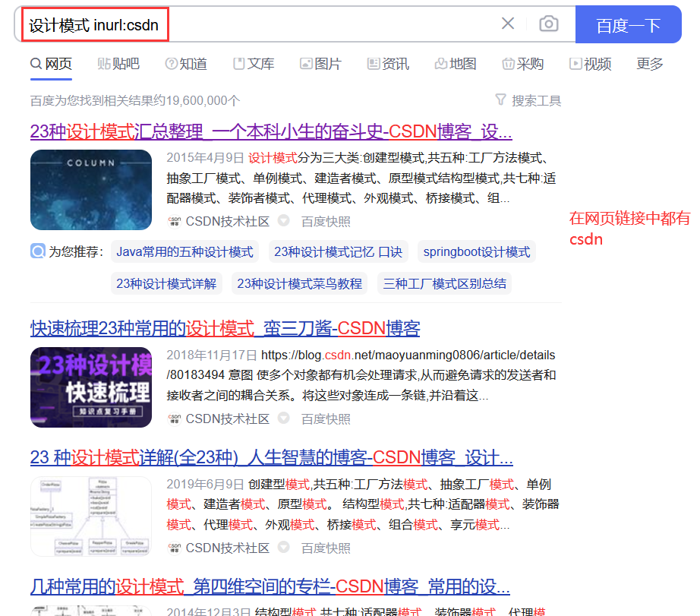Select suggestion 23种设计模式详解
Screen dimensions: 700x616
point(166,283)
